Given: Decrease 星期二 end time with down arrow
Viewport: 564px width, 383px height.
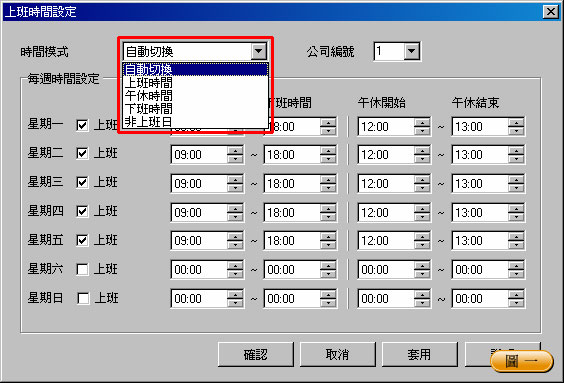Looking at the screenshot, I should [x=328, y=159].
